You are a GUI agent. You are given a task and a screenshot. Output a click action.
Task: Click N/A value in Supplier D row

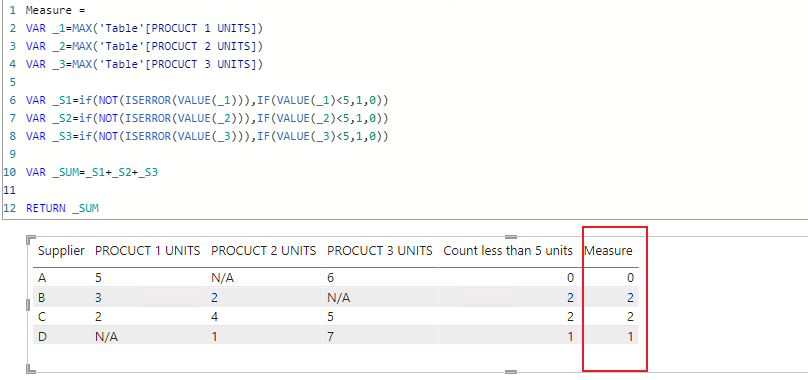(107, 336)
